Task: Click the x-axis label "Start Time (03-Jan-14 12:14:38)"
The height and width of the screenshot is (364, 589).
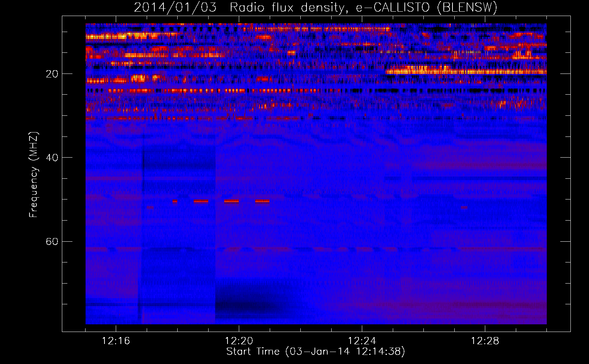Action: pos(316,352)
